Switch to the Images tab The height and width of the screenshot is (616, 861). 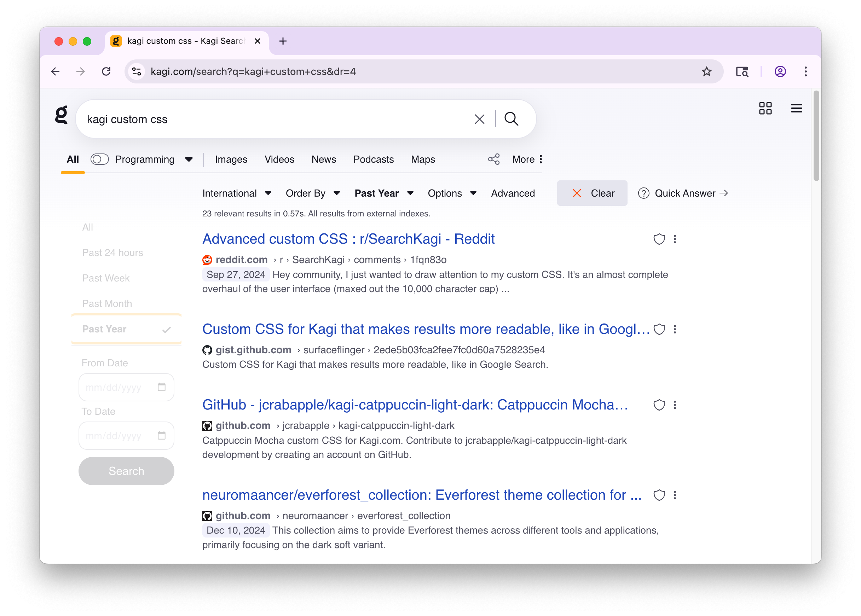pos(231,159)
